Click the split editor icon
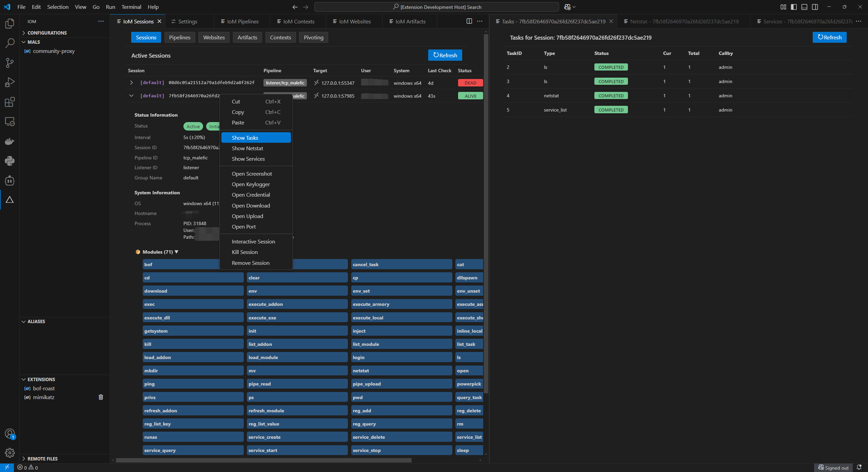Screen dimensions: 868x472 pyautogui.click(x=469, y=21)
